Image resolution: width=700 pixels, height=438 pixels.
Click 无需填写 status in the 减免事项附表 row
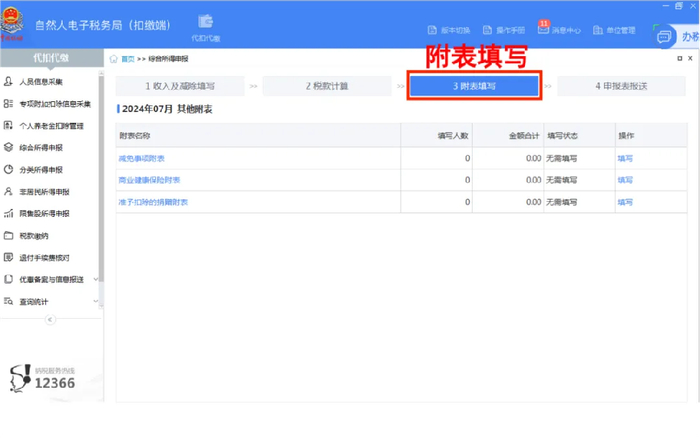pos(562,158)
